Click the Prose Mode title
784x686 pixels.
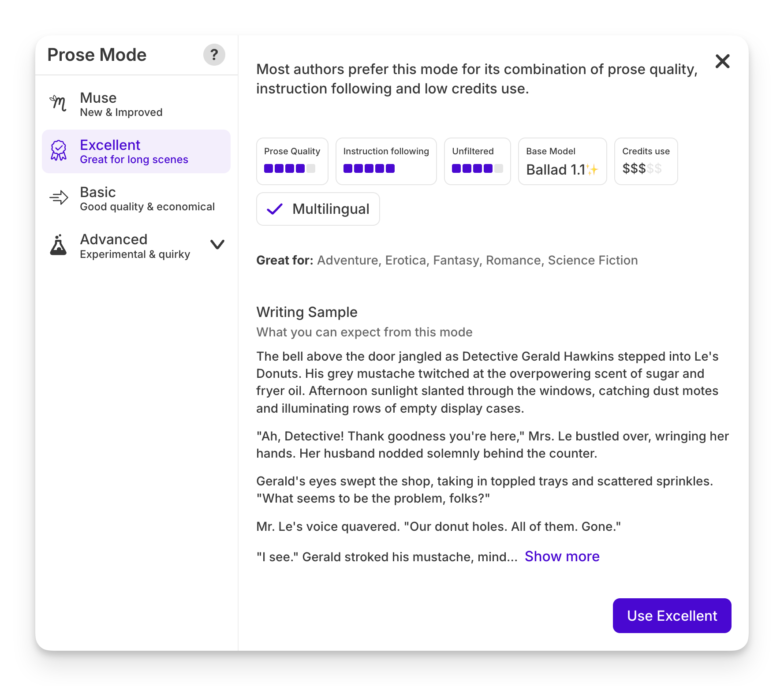[97, 55]
